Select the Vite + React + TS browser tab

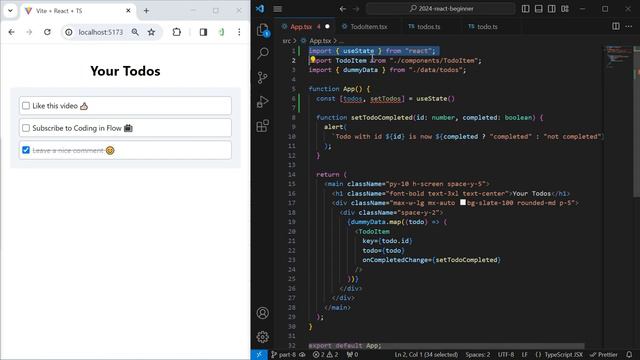click(78, 11)
